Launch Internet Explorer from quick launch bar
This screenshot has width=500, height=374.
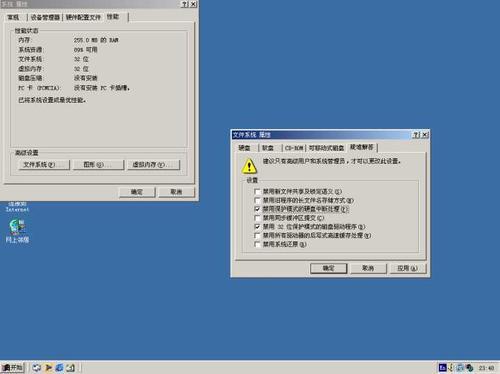pos(59,368)
